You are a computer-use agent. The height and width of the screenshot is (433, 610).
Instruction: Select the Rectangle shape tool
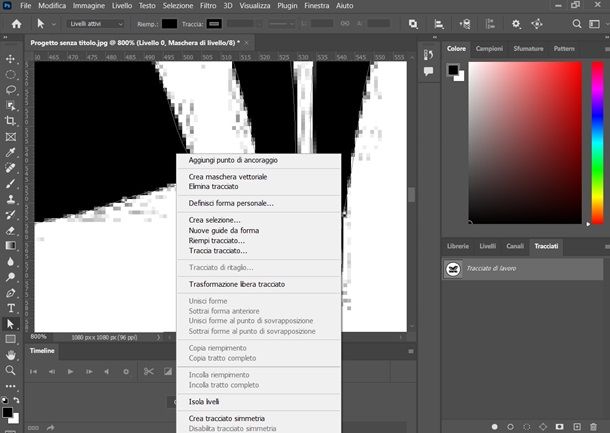(x=11, y=339)
